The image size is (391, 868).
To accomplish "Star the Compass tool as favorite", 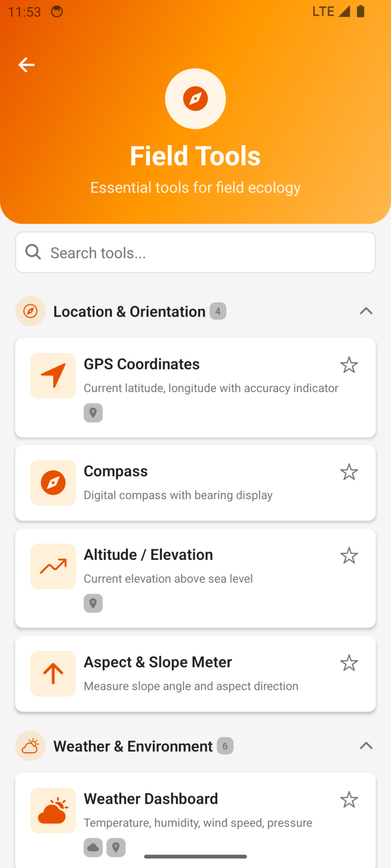I will [349, 472].
